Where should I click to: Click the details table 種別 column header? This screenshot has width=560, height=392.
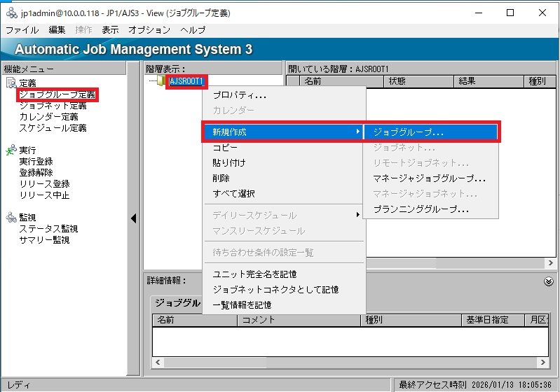[411, 320]
